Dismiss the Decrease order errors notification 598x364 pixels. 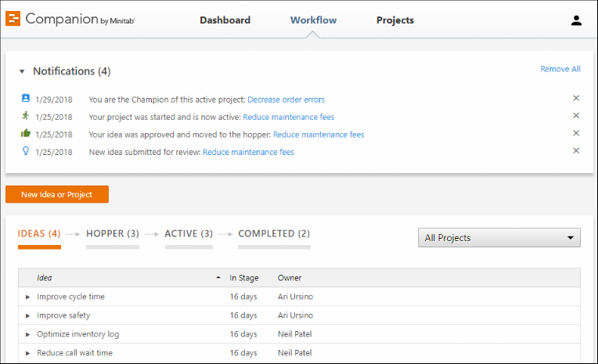click(x=576, y=99)
